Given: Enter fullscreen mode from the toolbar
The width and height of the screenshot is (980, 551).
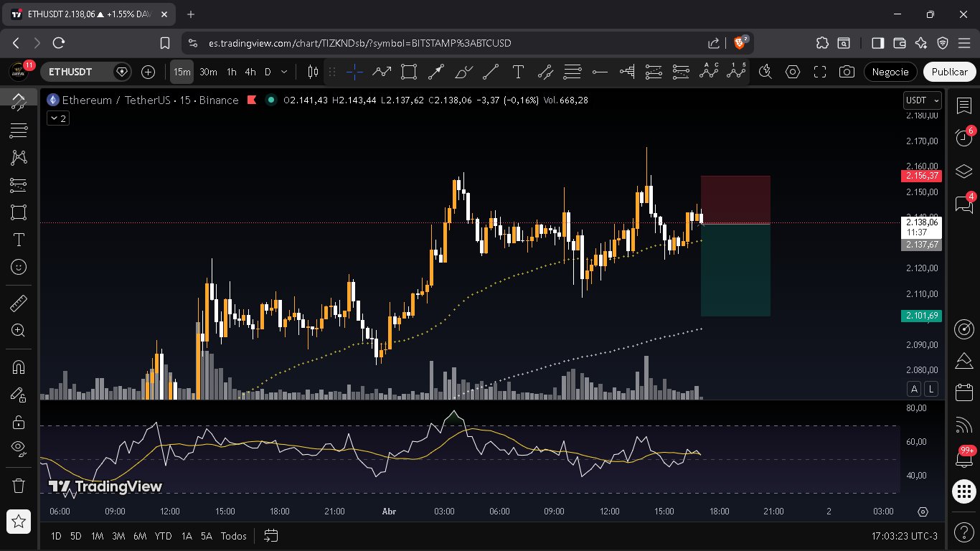Looking at the screenshot, I should (x=819, y=72).
